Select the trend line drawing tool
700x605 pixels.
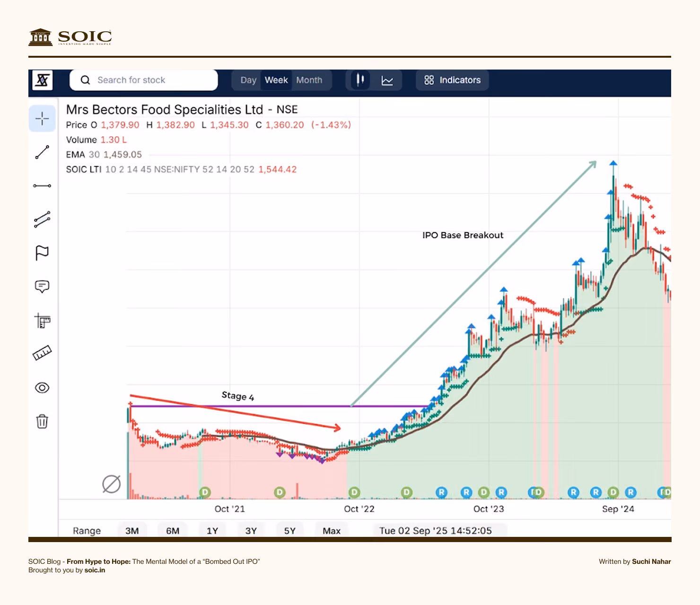click(42, 152)
